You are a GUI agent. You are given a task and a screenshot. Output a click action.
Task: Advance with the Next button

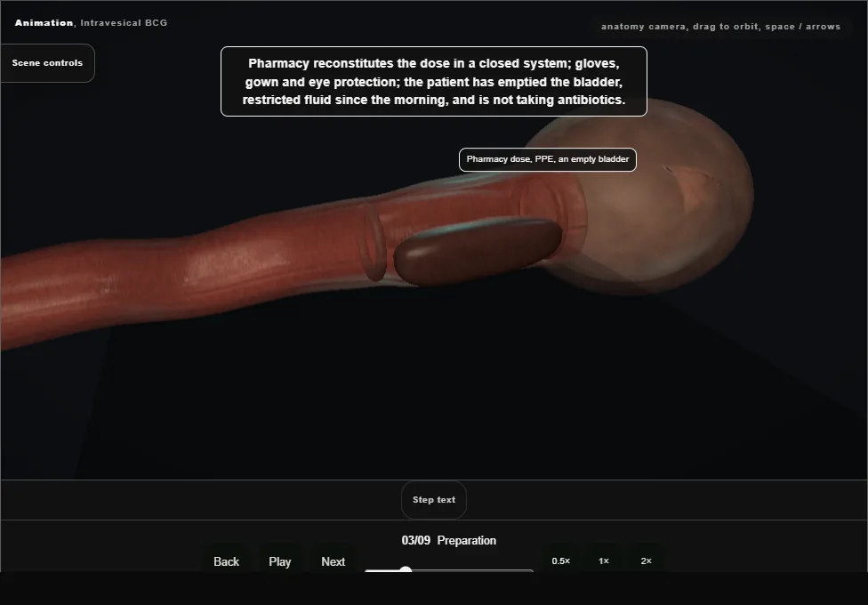[x=334, y=561]
